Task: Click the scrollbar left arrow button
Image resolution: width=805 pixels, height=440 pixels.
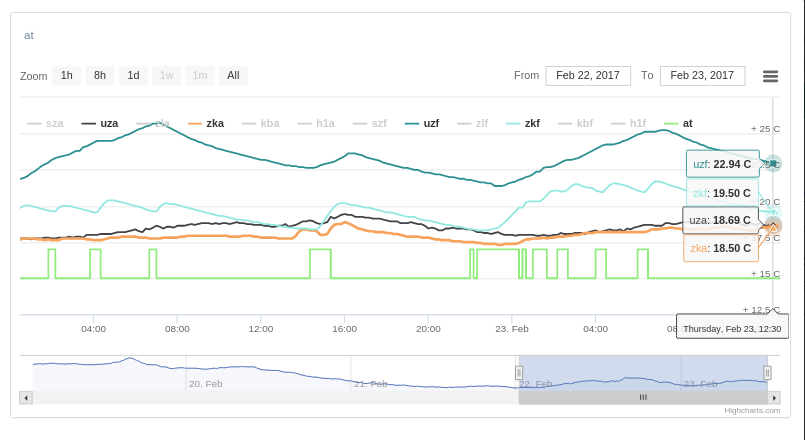Action: tap(26, 397)
